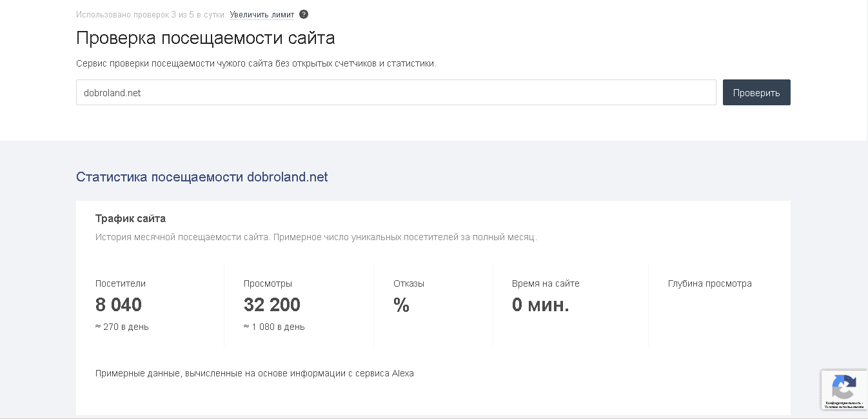Open the help tooltip next to Увеличить лимит
Image resolution: width=868 pixels, height=419 pixels.
tap(303, 14)
